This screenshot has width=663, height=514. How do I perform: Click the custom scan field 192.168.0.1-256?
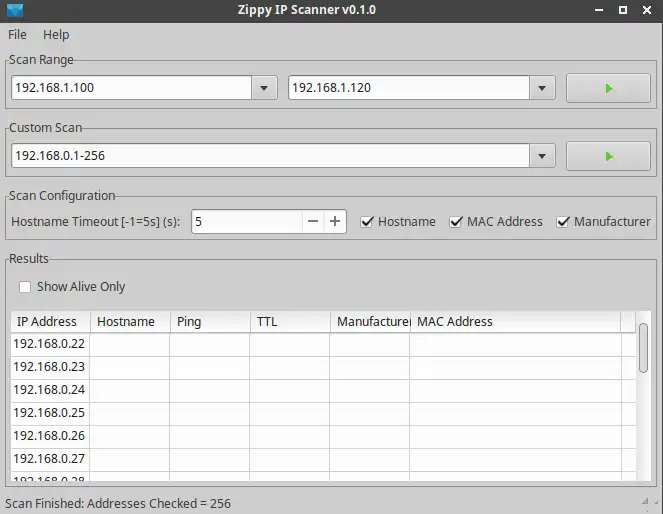point(271,156)
